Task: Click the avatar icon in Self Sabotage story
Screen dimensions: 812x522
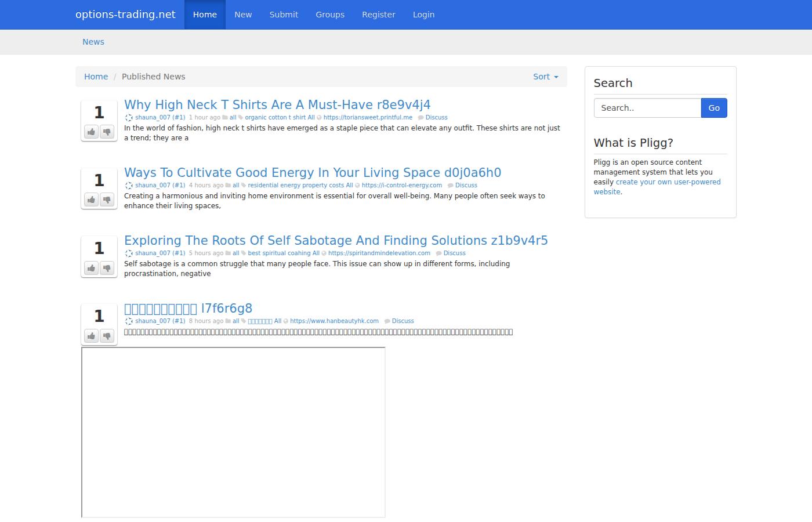Action: [x=129, y=253]
